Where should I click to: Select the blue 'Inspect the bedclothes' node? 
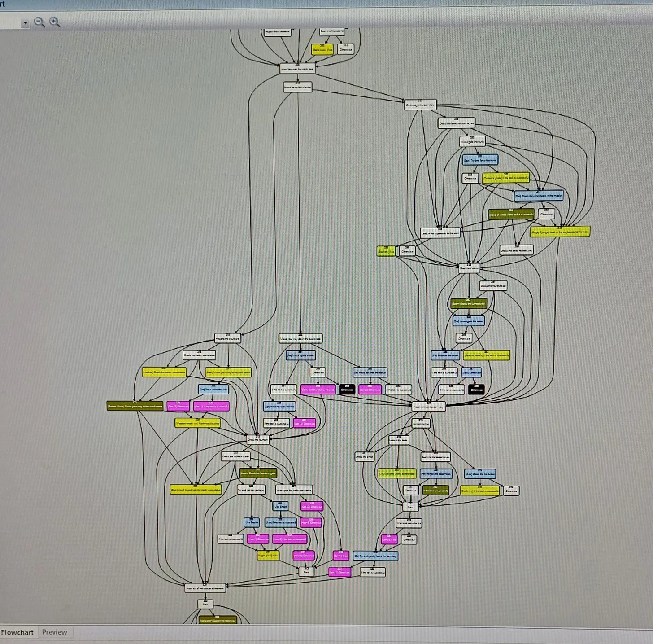tap(436, 474)
